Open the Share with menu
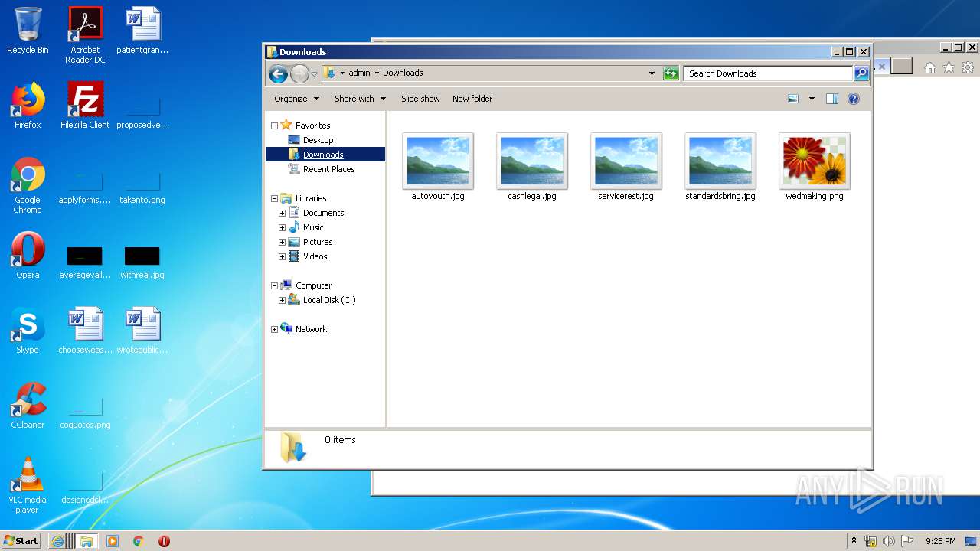980x551 pixels. click(360, 99)
